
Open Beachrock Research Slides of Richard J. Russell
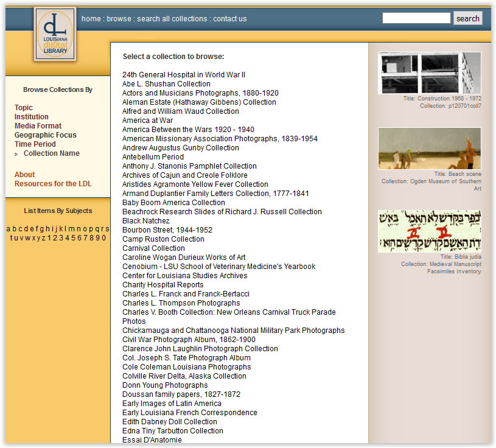pyautogui.click(x=222, y=212)
